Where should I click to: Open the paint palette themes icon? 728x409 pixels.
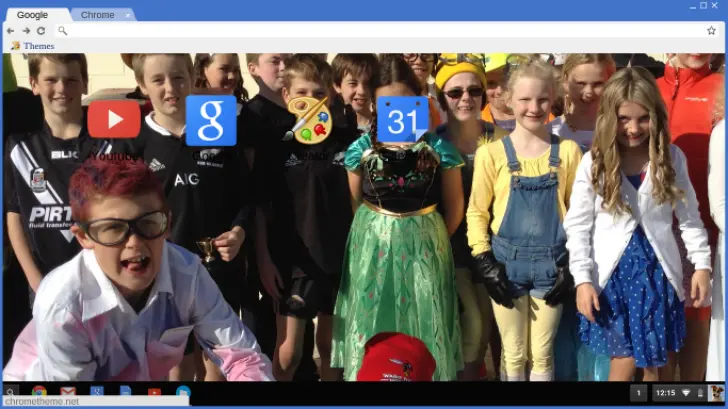(x=308, y=120)
